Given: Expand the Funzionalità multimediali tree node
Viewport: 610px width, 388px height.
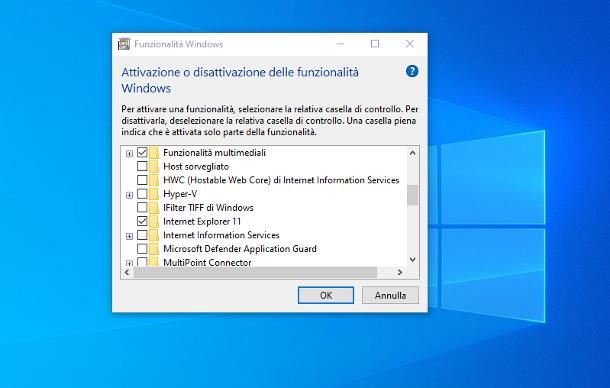Looking at the screenshot, I should tap(129, 154).
